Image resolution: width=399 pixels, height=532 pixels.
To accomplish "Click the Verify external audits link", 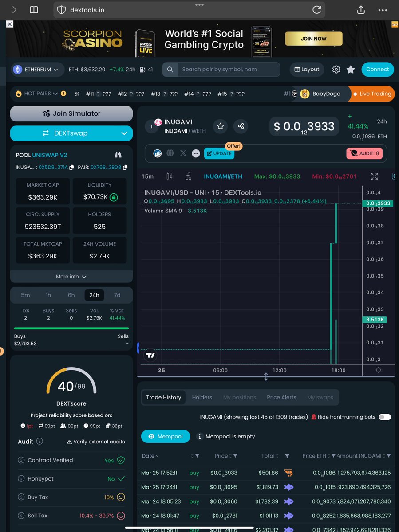I will tap(95, 442).
